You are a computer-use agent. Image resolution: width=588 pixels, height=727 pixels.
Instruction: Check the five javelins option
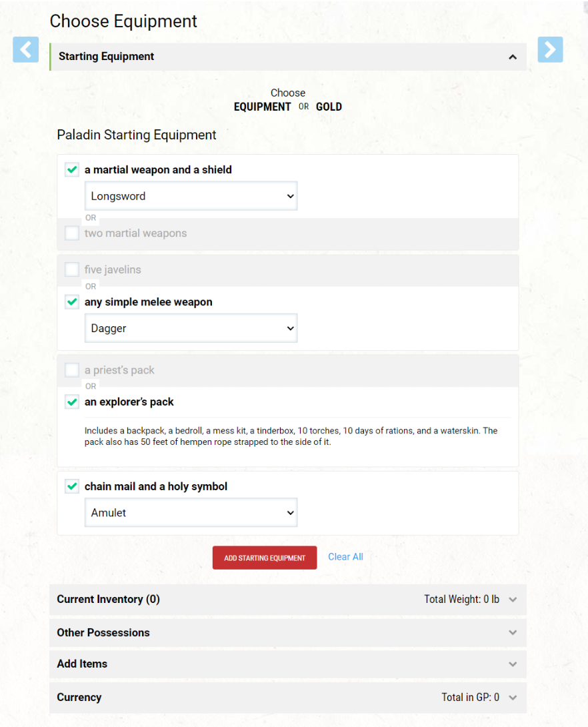pos(72,269)
